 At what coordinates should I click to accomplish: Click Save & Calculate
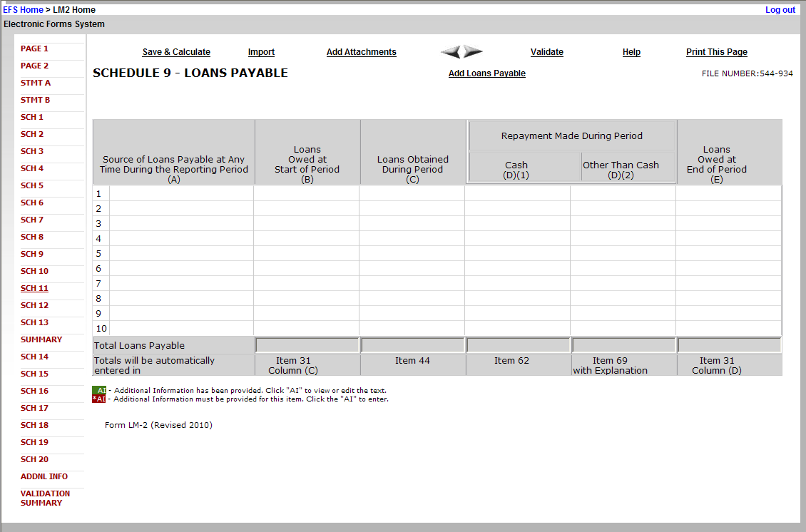coord(176,52)
